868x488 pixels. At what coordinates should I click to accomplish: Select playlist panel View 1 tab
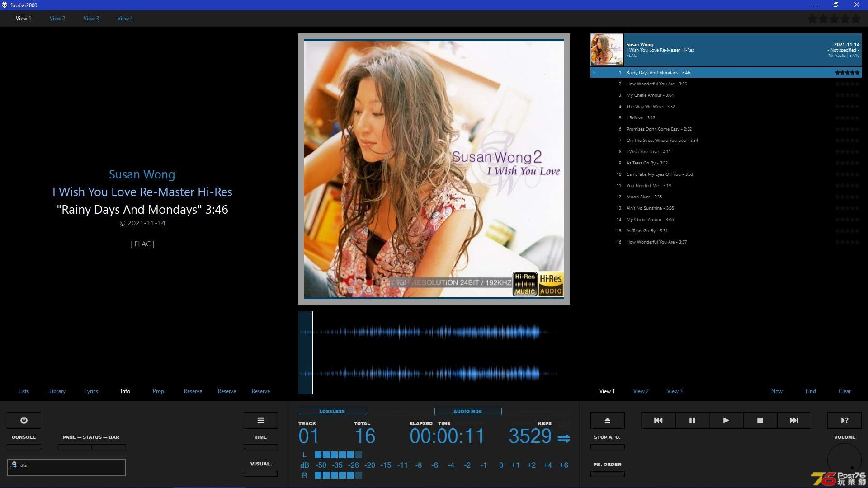(x=607, y=391)
